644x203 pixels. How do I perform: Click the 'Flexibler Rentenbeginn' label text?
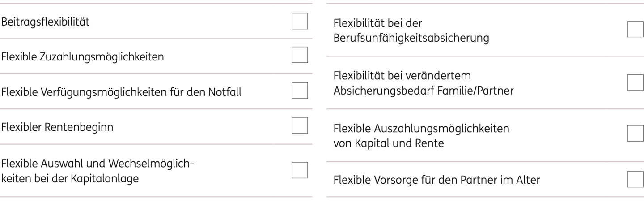pos(56,127)
